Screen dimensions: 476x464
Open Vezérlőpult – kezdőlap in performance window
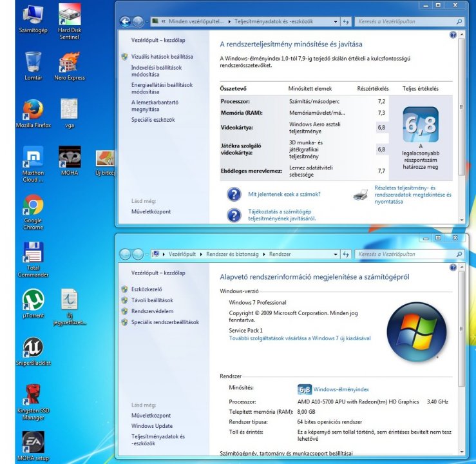pyautogui.click(x=158, y=40)
